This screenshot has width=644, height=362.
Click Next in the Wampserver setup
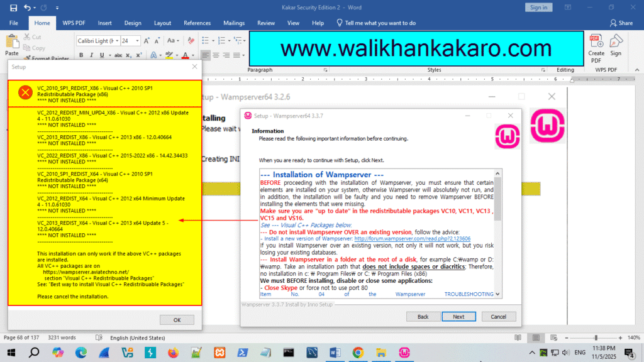pyautogui.click(x=458, y=316)
